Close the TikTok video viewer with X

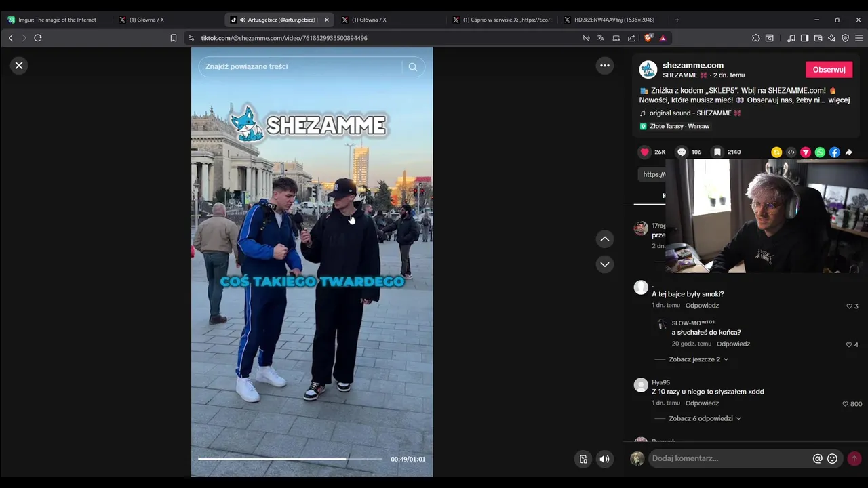tap(19, 66)
